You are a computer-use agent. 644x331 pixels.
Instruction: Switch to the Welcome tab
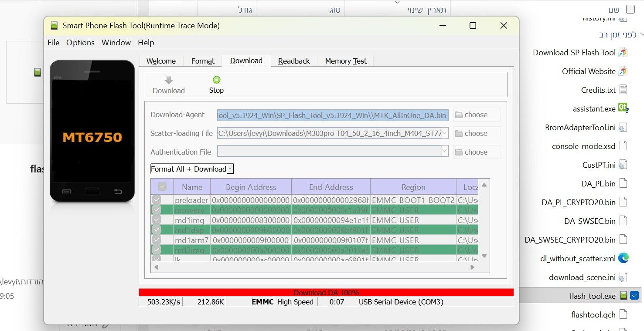(161, 61)
